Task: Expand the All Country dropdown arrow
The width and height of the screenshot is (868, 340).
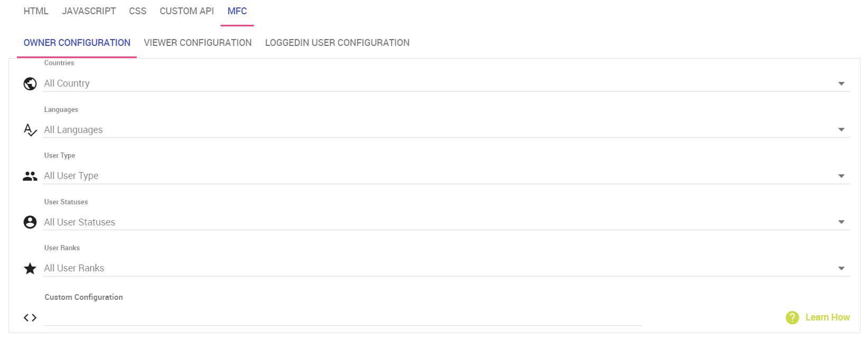Action: (841, 84)
